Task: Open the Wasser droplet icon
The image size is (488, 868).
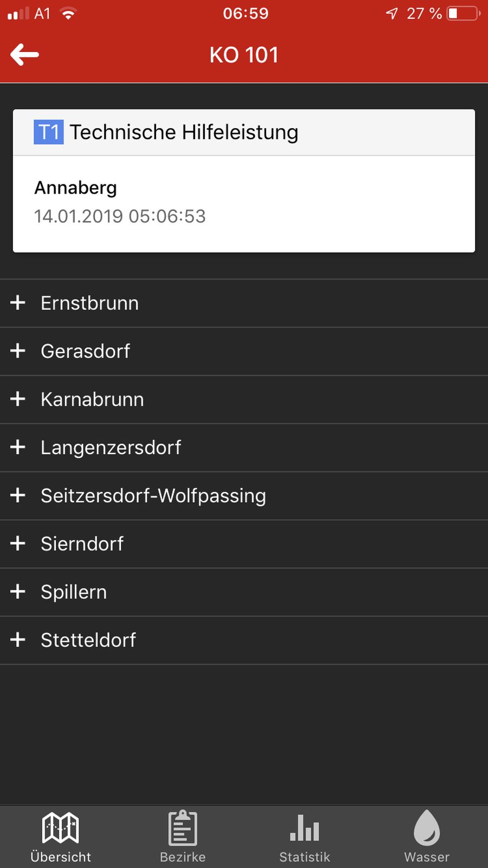Action: (x=427, y=828)
